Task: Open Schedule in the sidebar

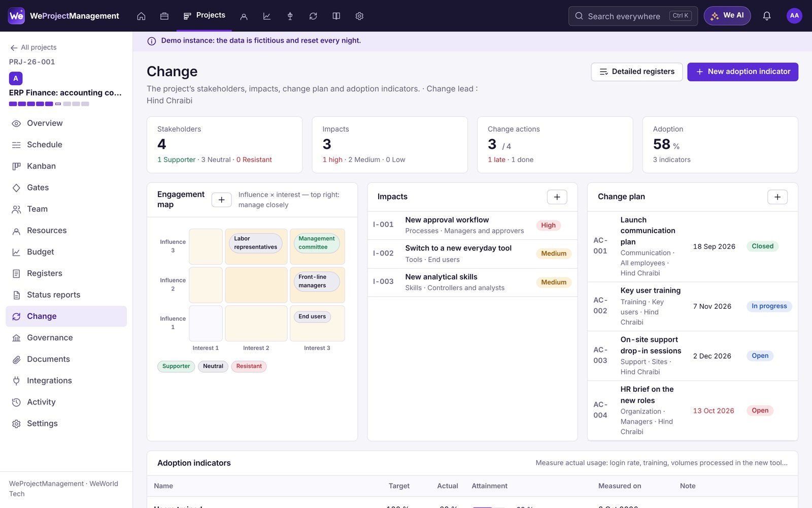Action: (66, 145)
